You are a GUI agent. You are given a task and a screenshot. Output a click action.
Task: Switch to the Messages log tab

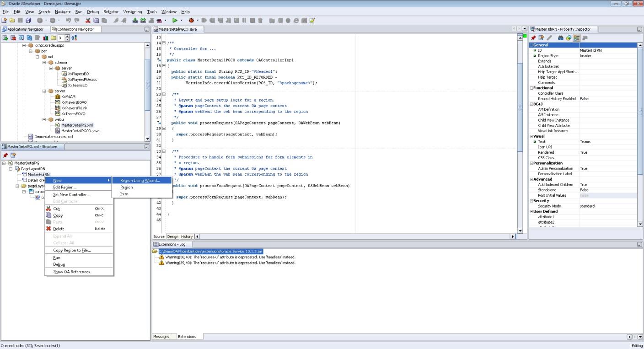(x=161, y=337)
